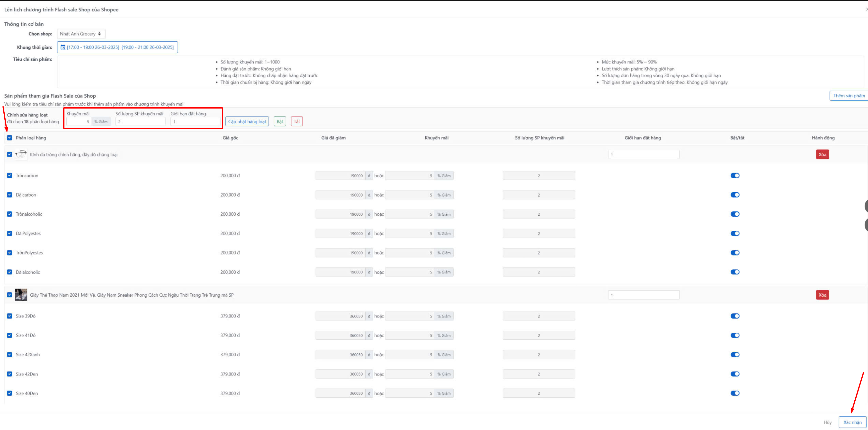
Task: Open the Khung thời gian selector
Action: click(x=117, y=47)
